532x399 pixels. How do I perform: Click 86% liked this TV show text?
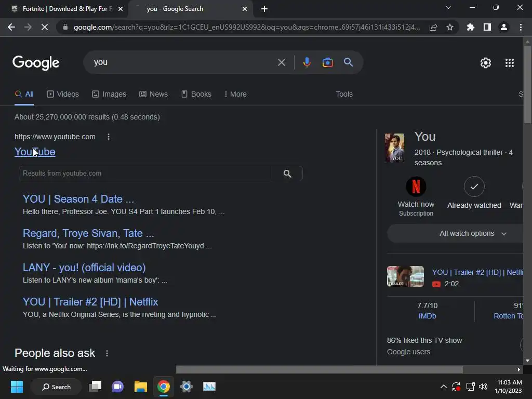[x=424, y=340]
